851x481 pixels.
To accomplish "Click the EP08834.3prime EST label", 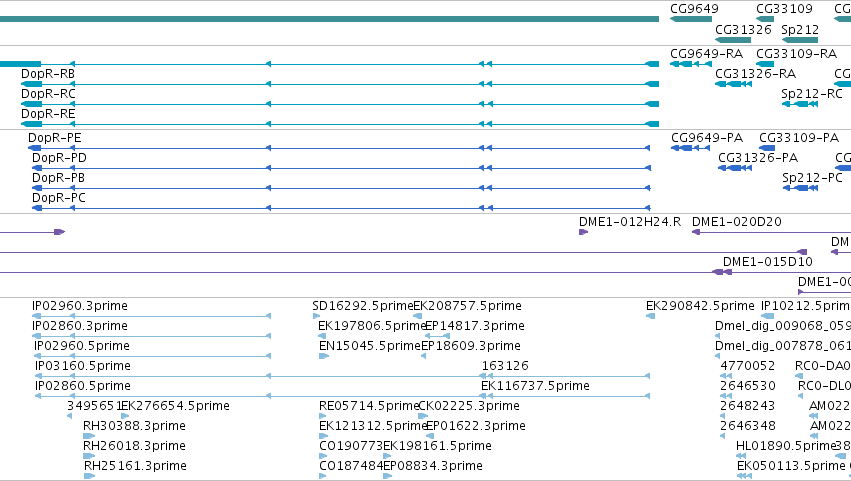I will click(433, 466).
